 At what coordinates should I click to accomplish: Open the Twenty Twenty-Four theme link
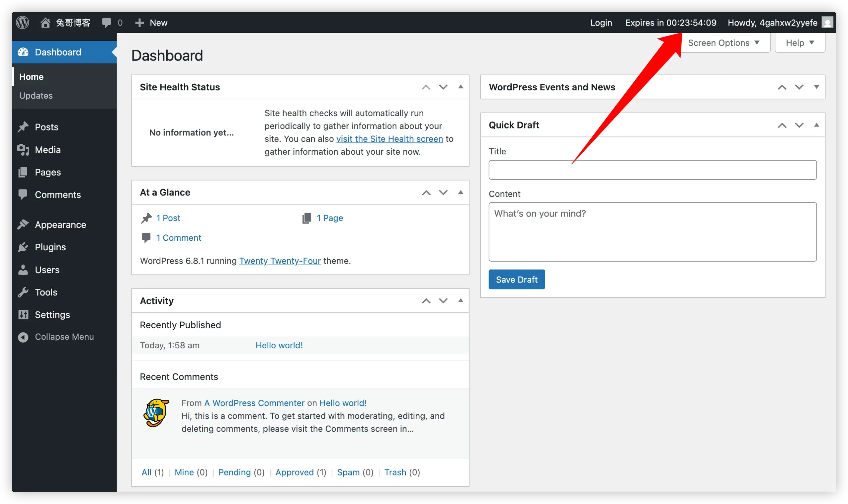point(280,261)
